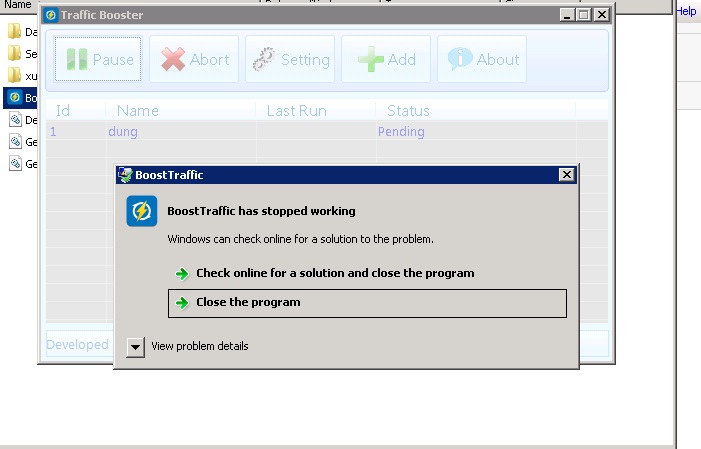This screenshot has height=449, width=701.
Task: Click the BoostTraffic dialog title bar icon
Action: pyautogui.click(x=125, y=175)
